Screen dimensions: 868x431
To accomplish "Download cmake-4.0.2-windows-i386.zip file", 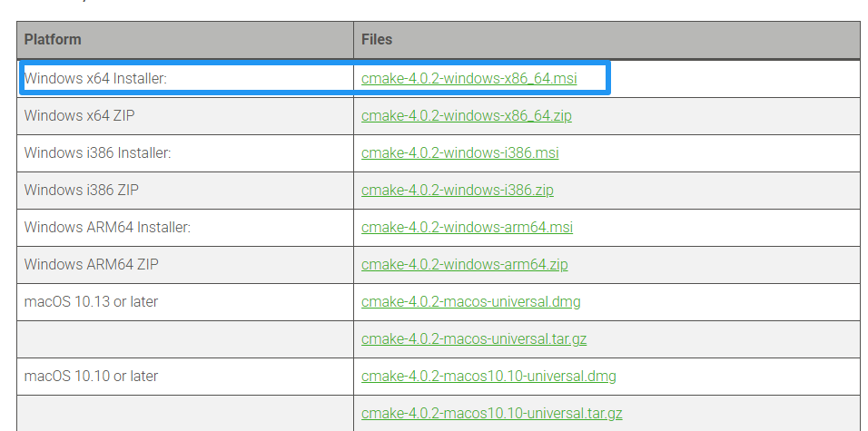I will tap(458, 190).
